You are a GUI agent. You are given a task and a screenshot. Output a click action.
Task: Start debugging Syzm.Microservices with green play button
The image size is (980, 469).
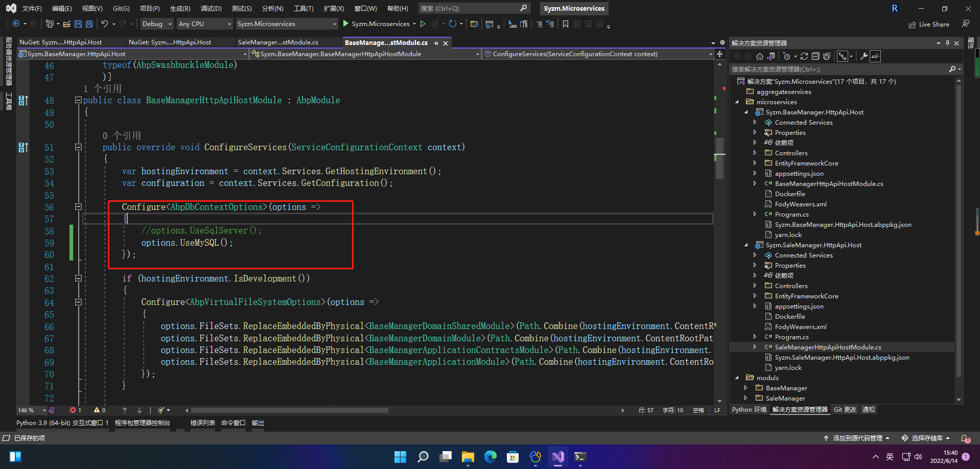click(x=346, y=24)
